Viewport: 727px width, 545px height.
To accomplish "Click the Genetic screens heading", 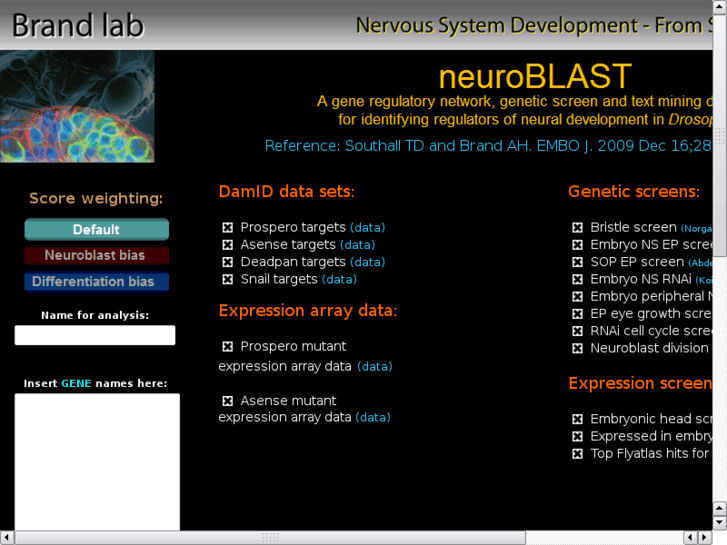I will click(634, 192).
